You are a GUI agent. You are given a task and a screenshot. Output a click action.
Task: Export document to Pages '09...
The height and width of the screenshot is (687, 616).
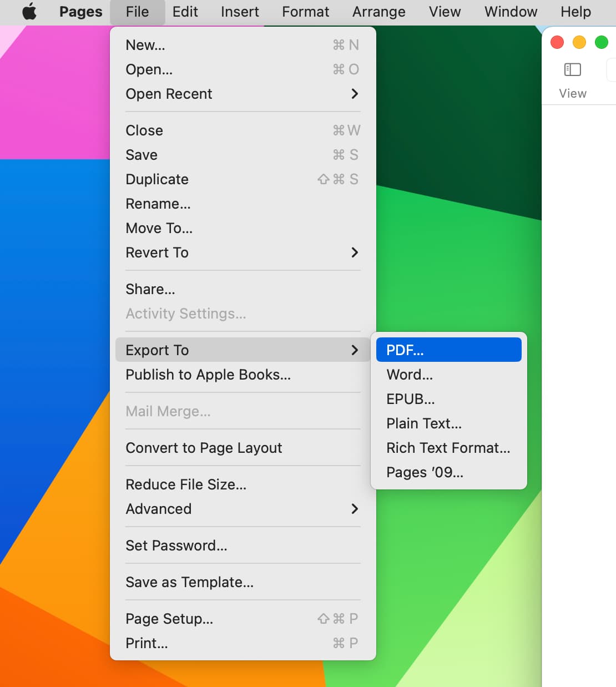pos(448,472)
